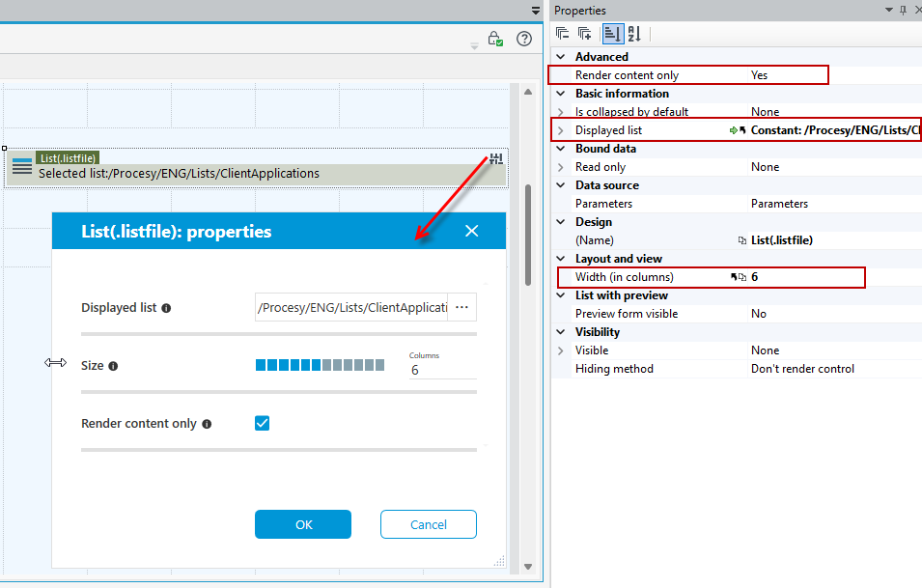922x588 pixels.
Task: Open the designer tab overflow menu arrow
Action: coord(536,11)
